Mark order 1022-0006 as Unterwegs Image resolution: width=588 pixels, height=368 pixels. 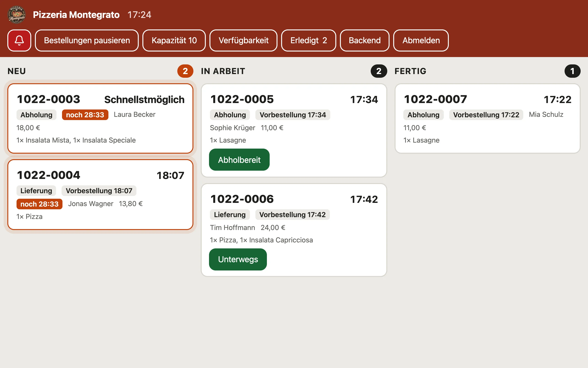click(238, 259)
